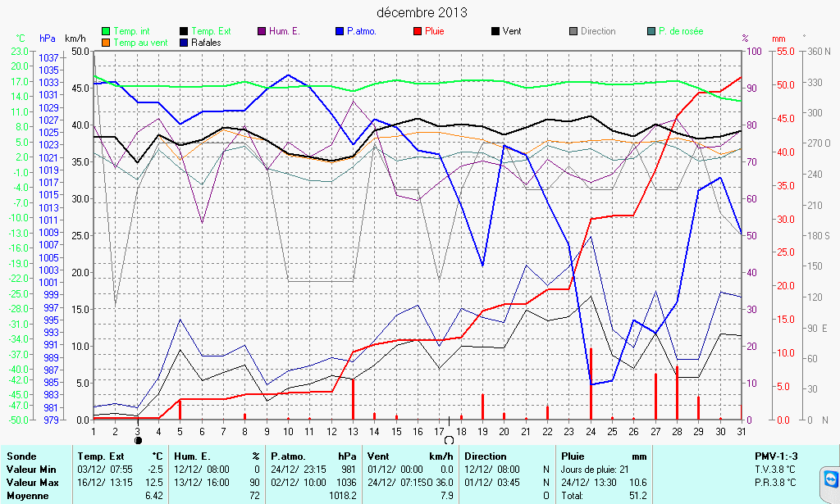This screenshot has height=504, width=840.
Task: Click the '270 O' wind direction axis label
Action: pos(819,143)
